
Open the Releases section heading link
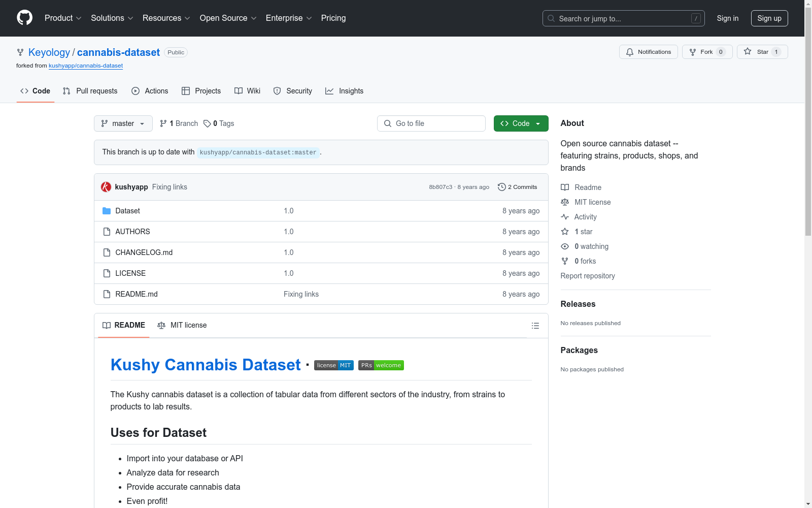point(578,304)
